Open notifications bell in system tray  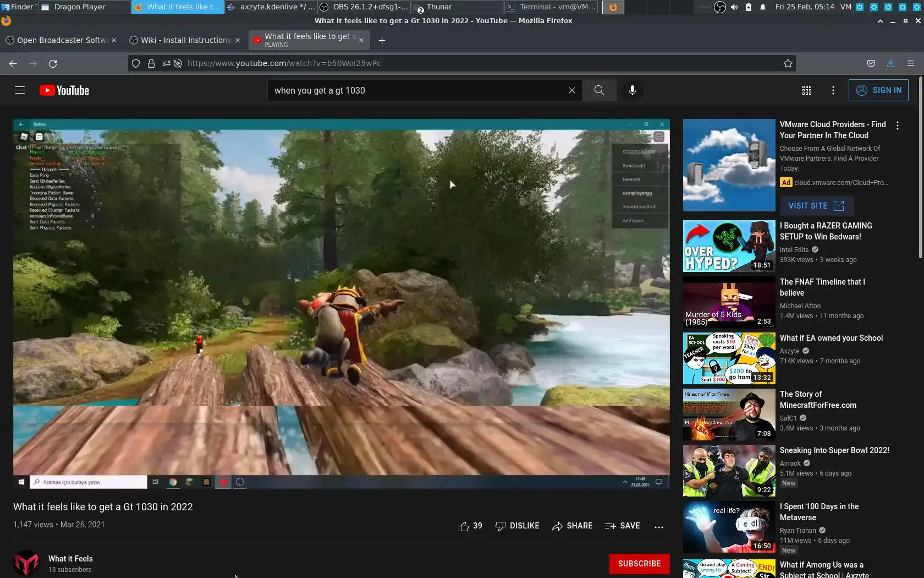click(x=763, y=7)
